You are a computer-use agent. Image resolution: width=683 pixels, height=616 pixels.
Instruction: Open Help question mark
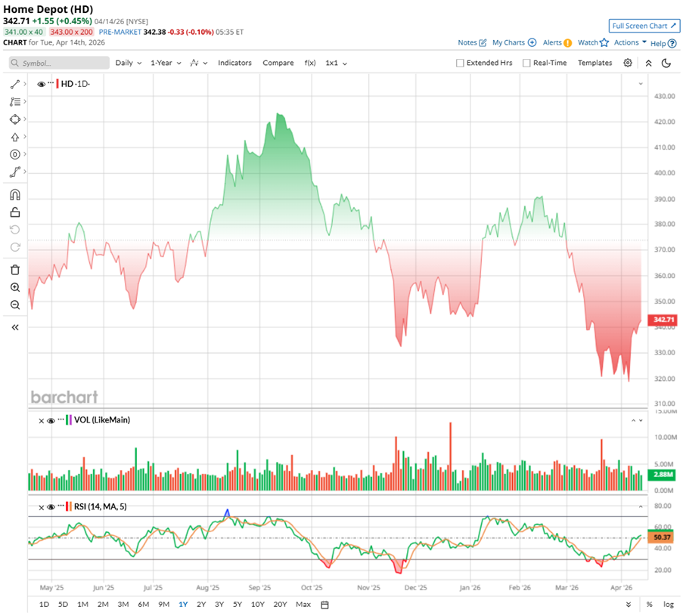point(672,43)
